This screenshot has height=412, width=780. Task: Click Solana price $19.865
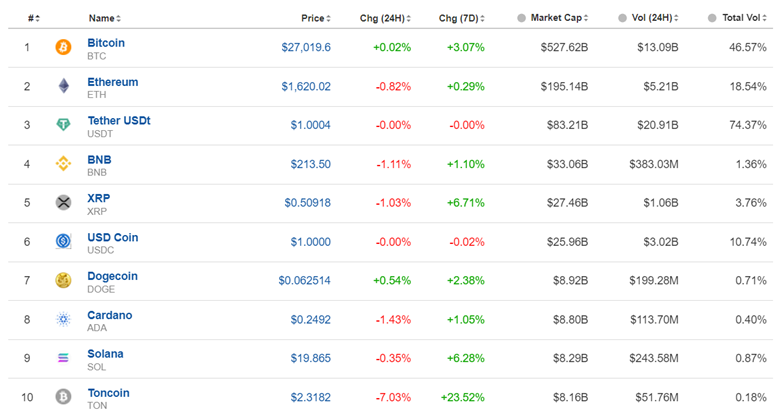[x=310, y=358]
